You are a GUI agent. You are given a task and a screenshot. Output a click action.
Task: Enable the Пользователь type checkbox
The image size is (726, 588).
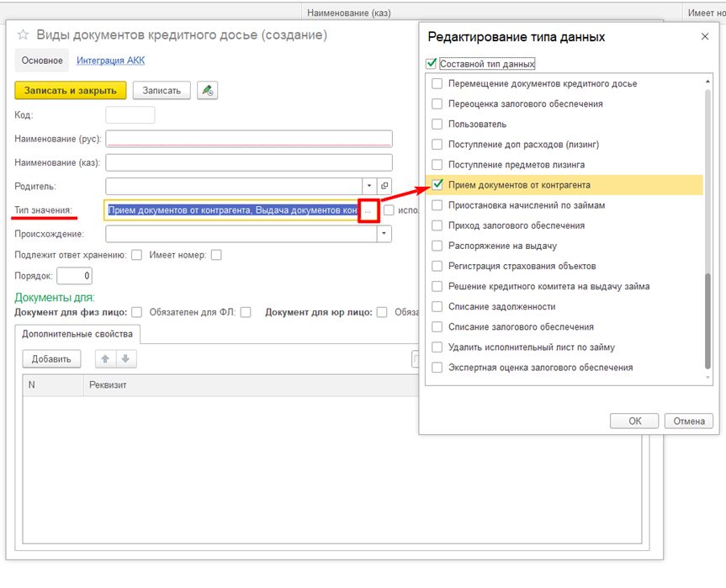[437, 124]
